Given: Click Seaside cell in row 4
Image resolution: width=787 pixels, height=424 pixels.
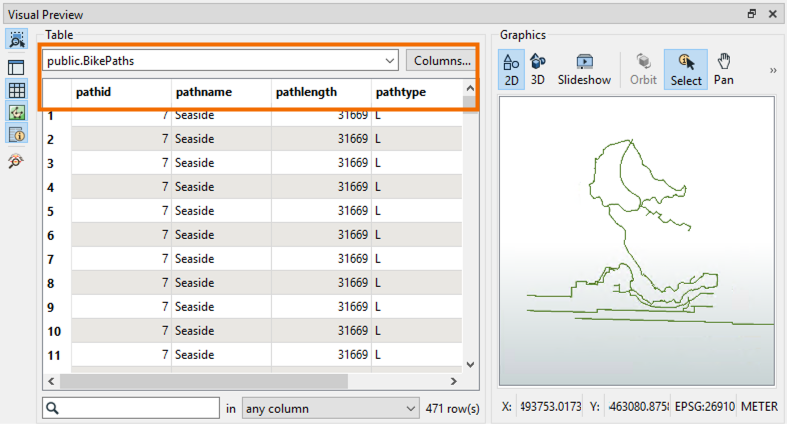Looking at the screenshot, I should (x=221, y=187).
